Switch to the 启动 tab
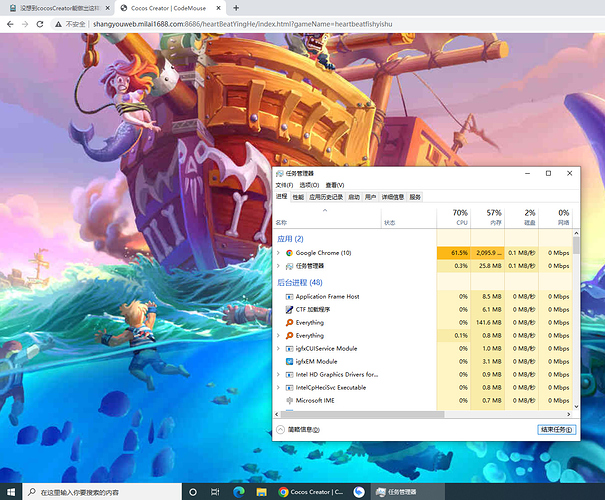The height and width of the screenshot is (500, 605). pyautogui.click(x=354, y=197)
